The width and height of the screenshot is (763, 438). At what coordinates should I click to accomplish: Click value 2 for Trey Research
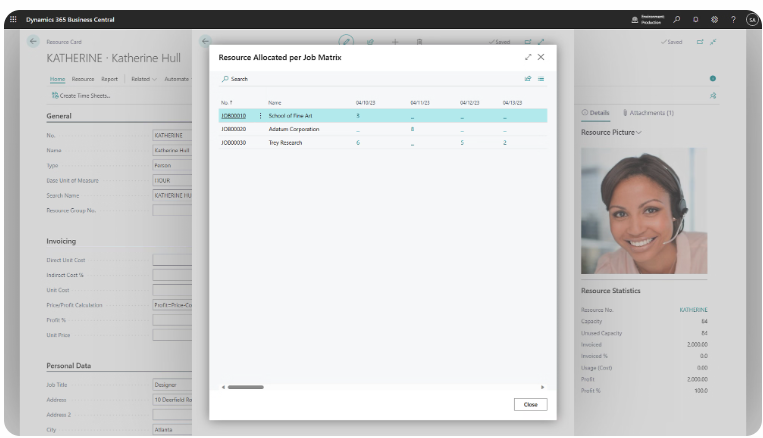tap(505, 143)
